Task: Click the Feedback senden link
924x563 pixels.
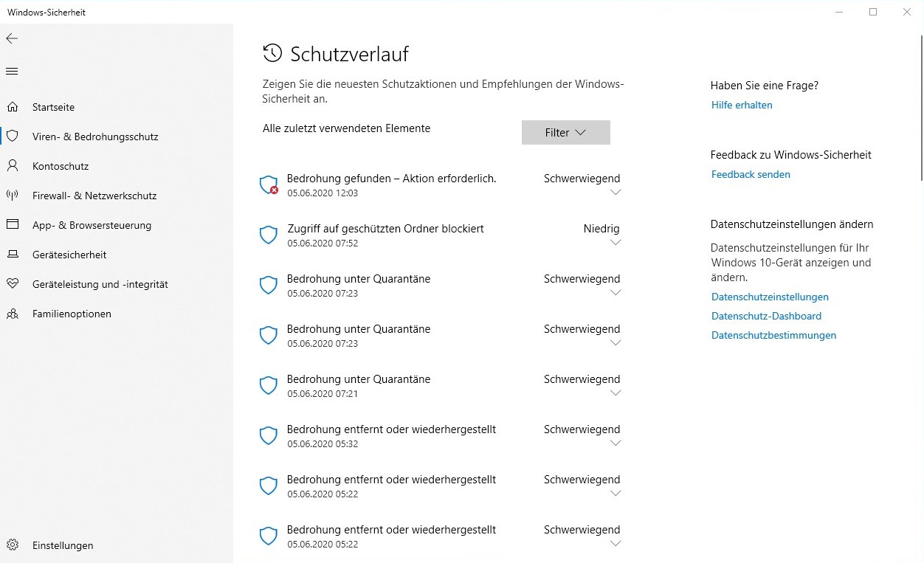Action: click(x=751, y=174)
